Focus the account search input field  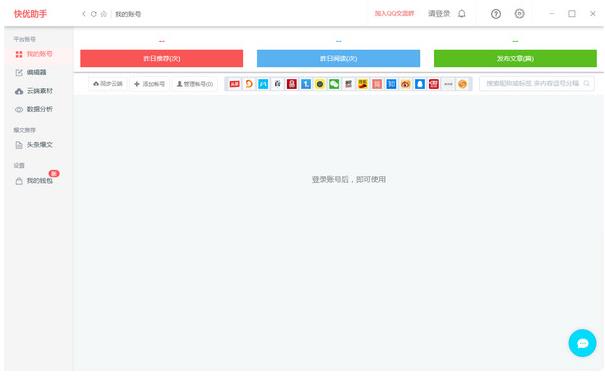point(536,83)
